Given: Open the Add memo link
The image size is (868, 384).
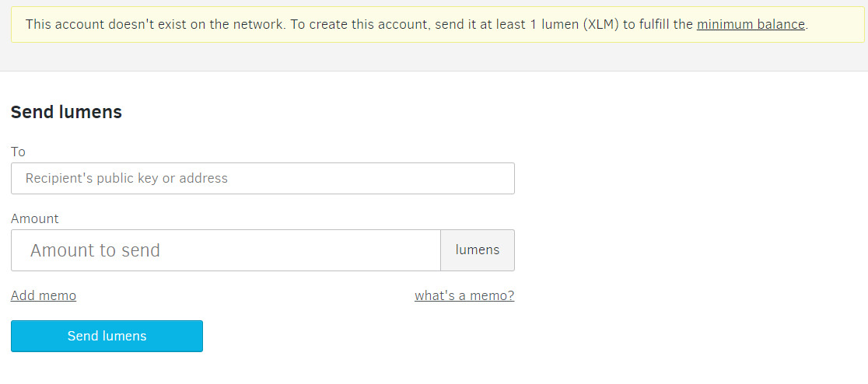Looking at the screenshot, I should [x=44, y=295].
